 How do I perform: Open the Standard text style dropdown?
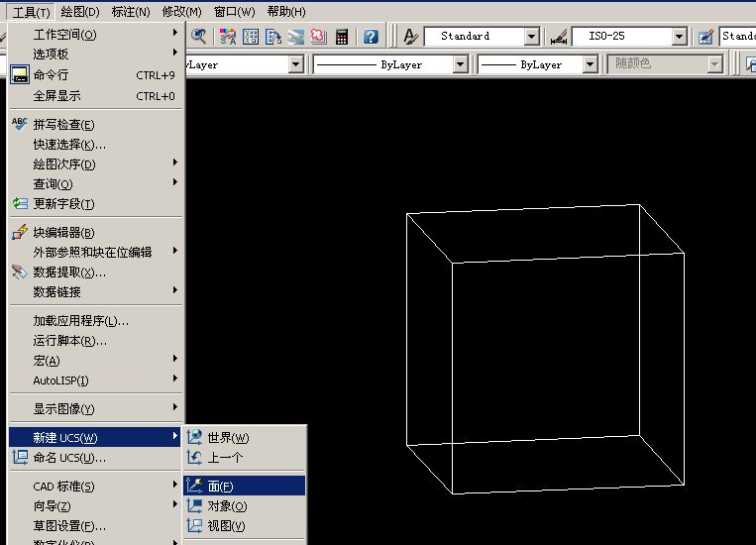532,37
